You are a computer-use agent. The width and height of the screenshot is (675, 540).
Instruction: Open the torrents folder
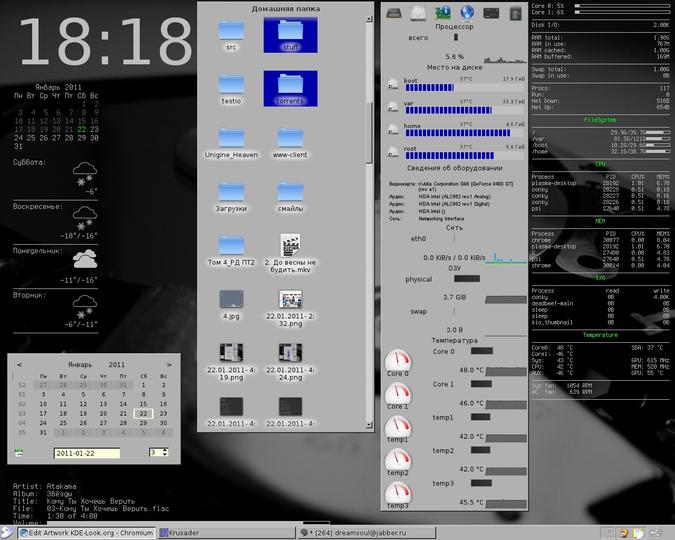click(x=290, y=89)
